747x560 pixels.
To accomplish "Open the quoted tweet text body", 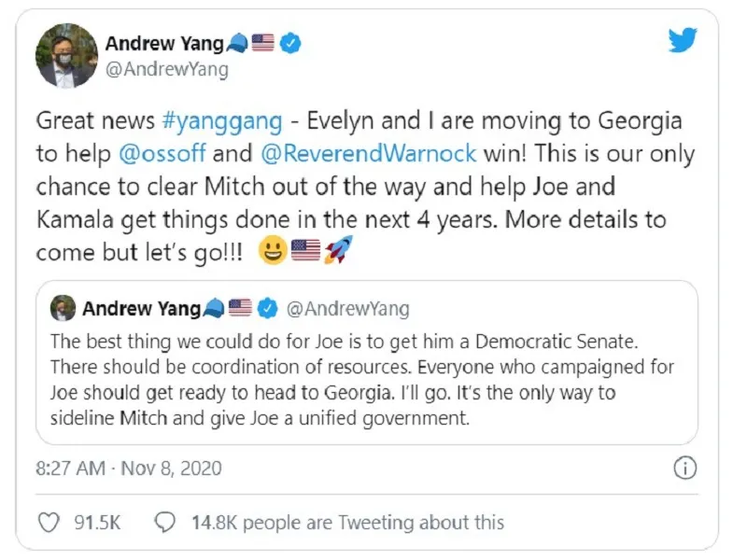I will [364, 380].
